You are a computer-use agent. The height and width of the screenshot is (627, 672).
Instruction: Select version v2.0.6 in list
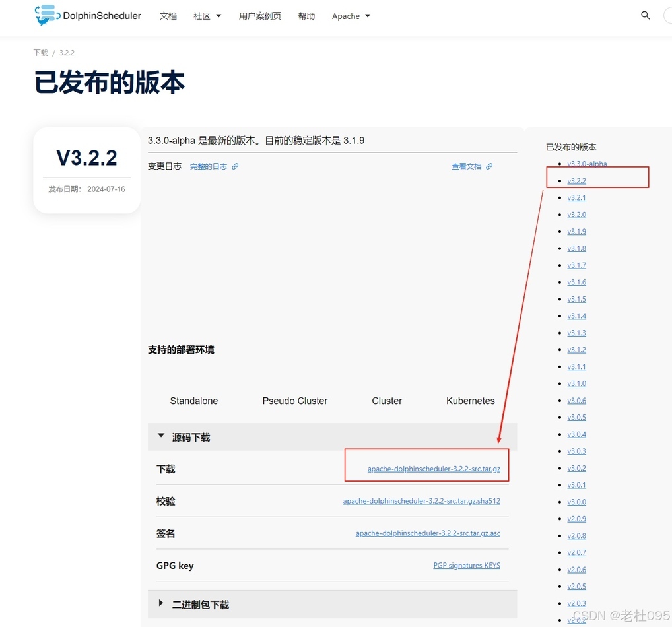576,570
